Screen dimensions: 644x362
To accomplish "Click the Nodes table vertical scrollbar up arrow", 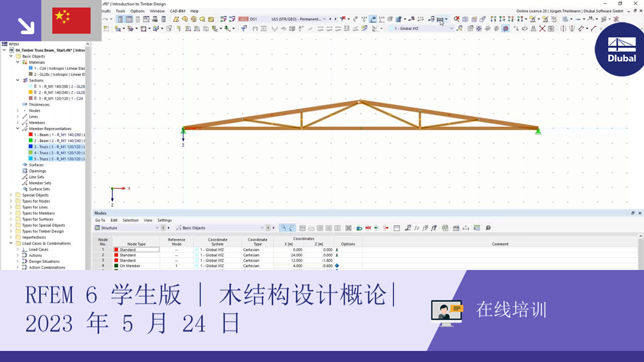I will [640, 236].
